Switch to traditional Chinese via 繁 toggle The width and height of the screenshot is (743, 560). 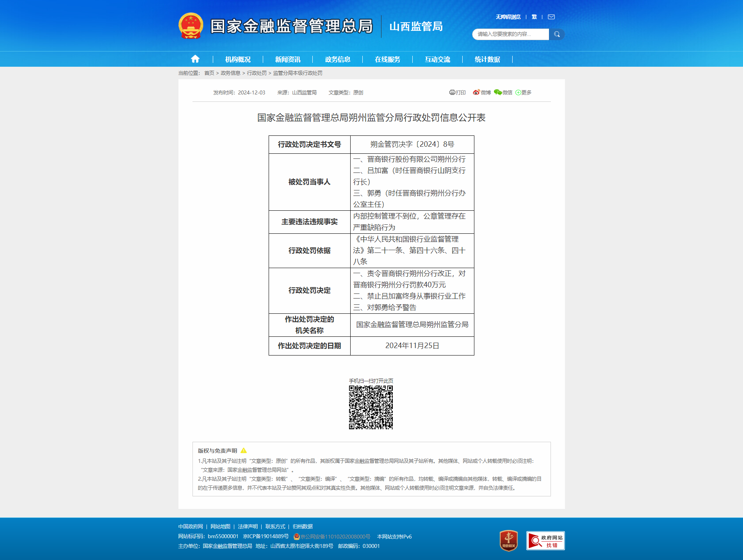tap(534, 17)
